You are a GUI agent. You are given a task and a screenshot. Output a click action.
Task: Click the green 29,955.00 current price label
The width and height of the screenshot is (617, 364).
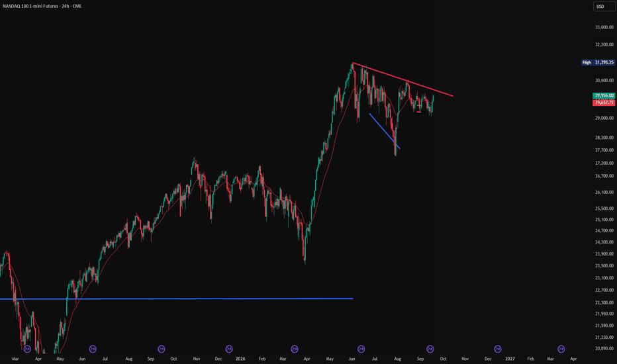pyautogui.click(x=604, y=95)
